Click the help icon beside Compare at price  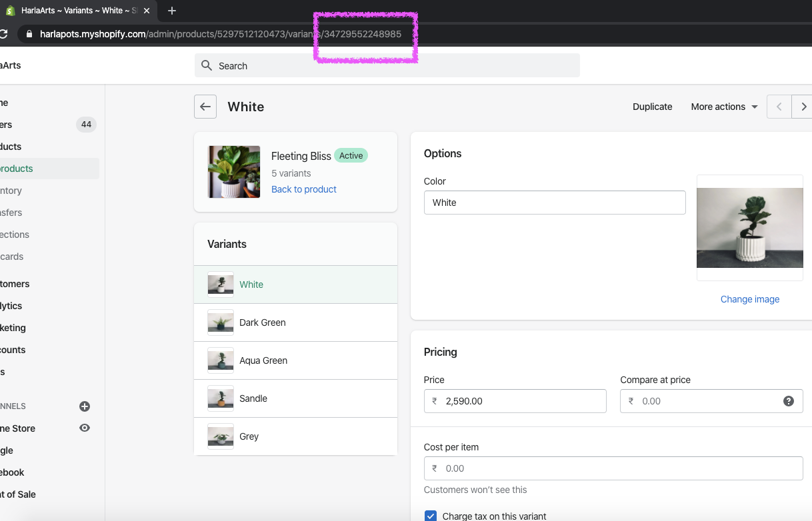(x=789, y=401)
